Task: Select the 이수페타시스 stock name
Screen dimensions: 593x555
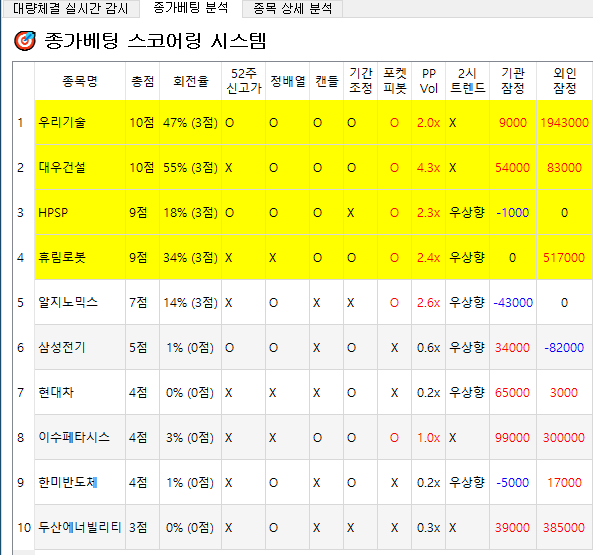Action: (x=74, y=437)
